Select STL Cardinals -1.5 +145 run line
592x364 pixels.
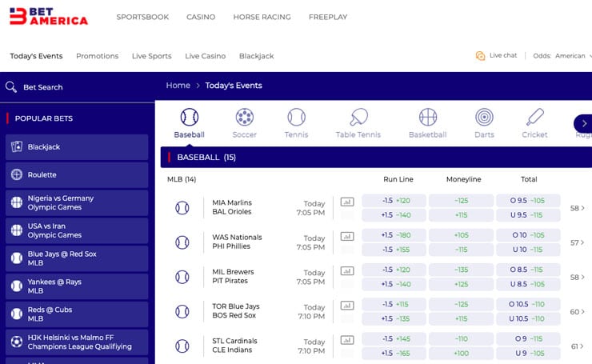point(394,338)
